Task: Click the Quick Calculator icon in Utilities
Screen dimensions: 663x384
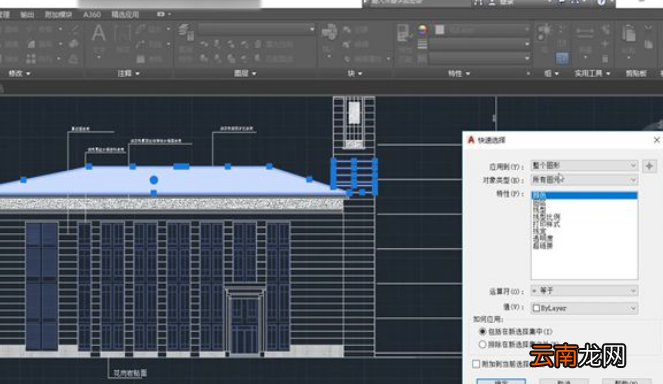Action: 605,58
